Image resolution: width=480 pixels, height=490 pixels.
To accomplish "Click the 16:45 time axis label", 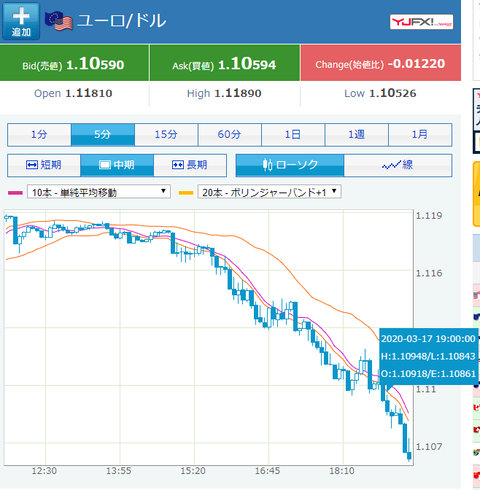I will (x=268, y=471).
